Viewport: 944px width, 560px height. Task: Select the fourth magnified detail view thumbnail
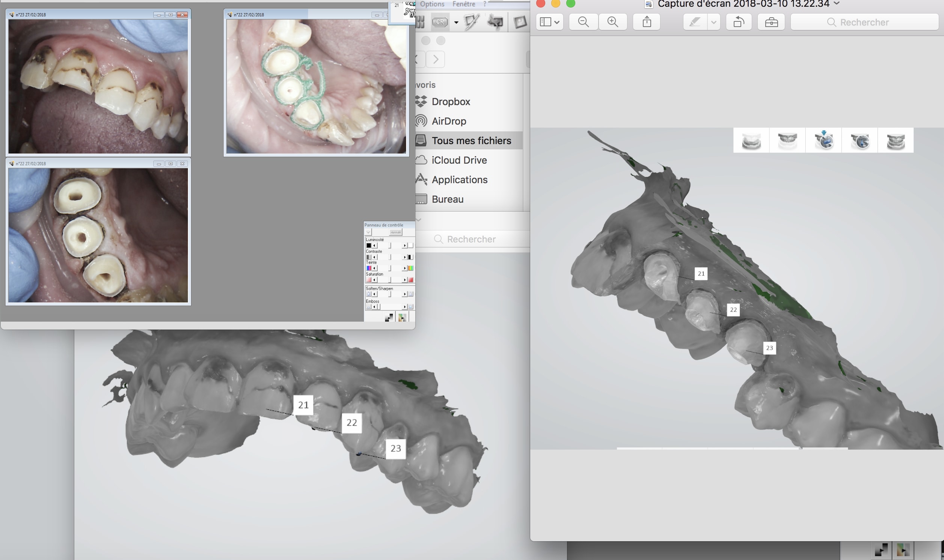[x=860, y=140]
